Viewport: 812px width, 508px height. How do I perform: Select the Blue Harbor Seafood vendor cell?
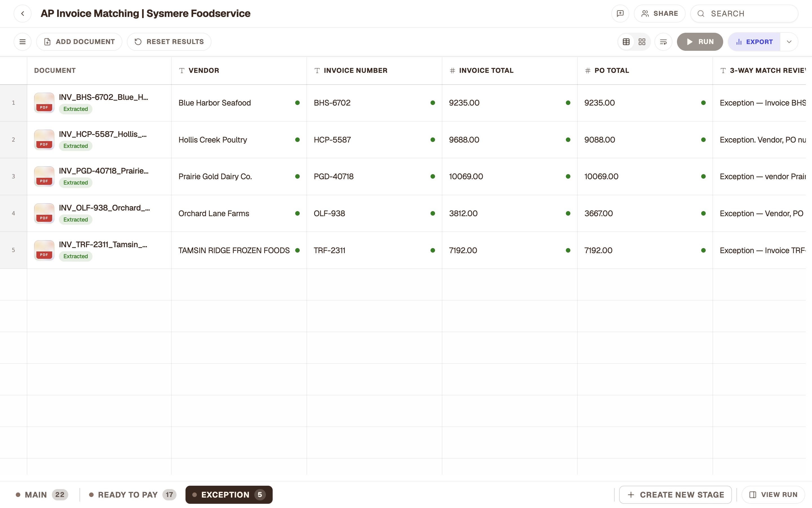[x=239, y=103]
